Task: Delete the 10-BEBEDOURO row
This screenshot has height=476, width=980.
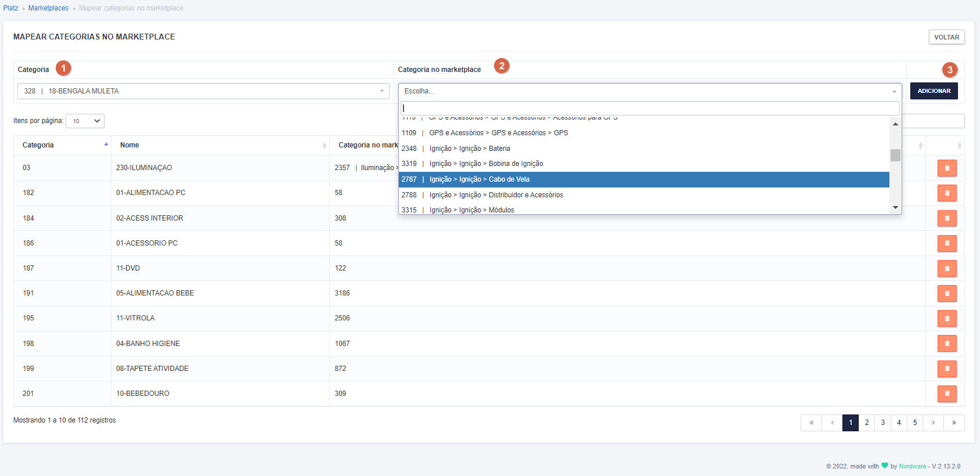Action: pyautogui.click(x=947, y=394)
